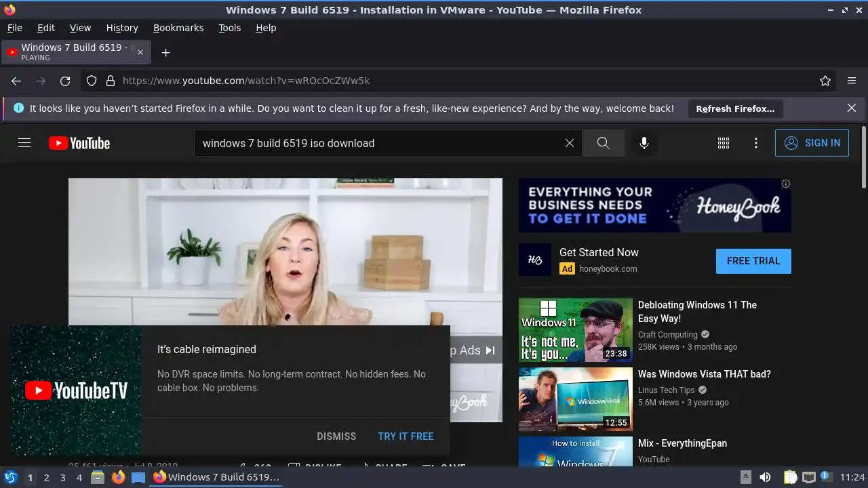Open the Bookmarks menu

coord(178,28)
